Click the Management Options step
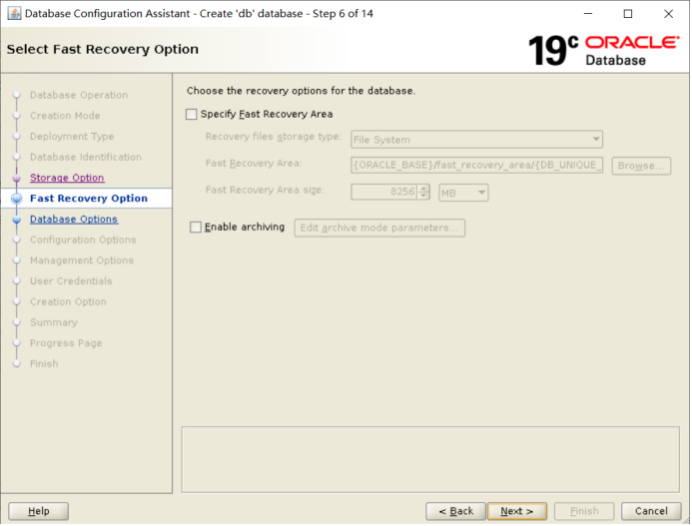Viewport: 692px width, 526px height. click(x=82, y=260)
